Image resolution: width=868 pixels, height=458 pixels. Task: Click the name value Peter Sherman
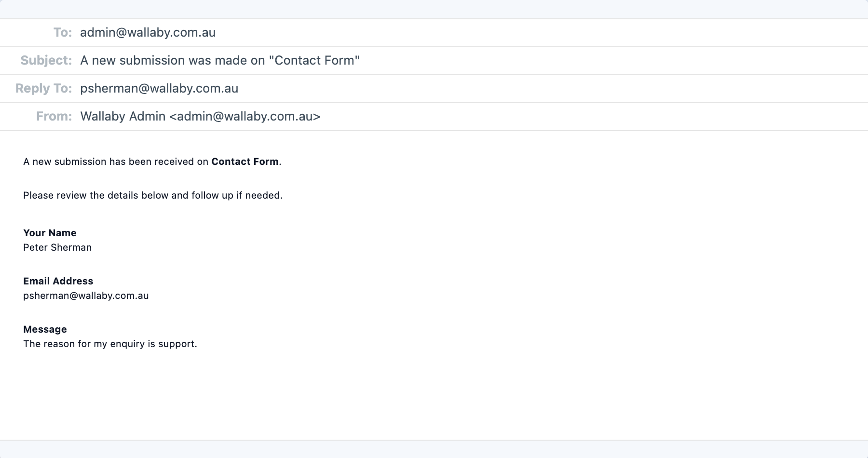click(57, 248)
